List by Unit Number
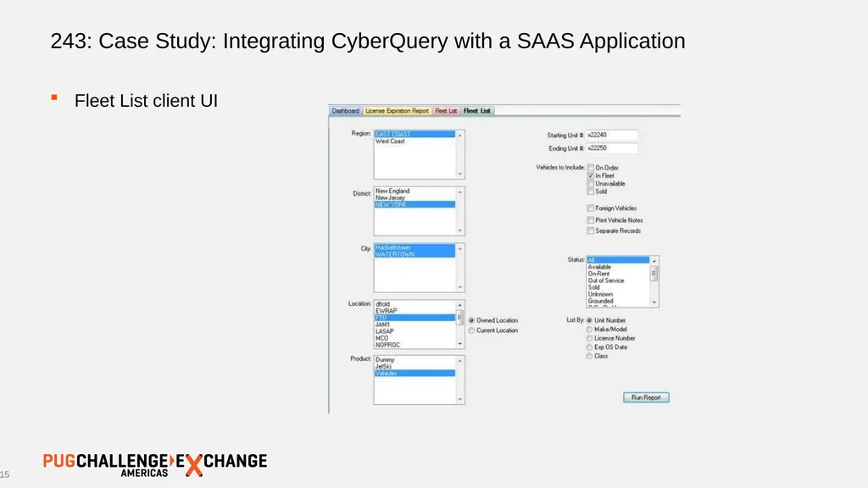 (x=590, y=320)
